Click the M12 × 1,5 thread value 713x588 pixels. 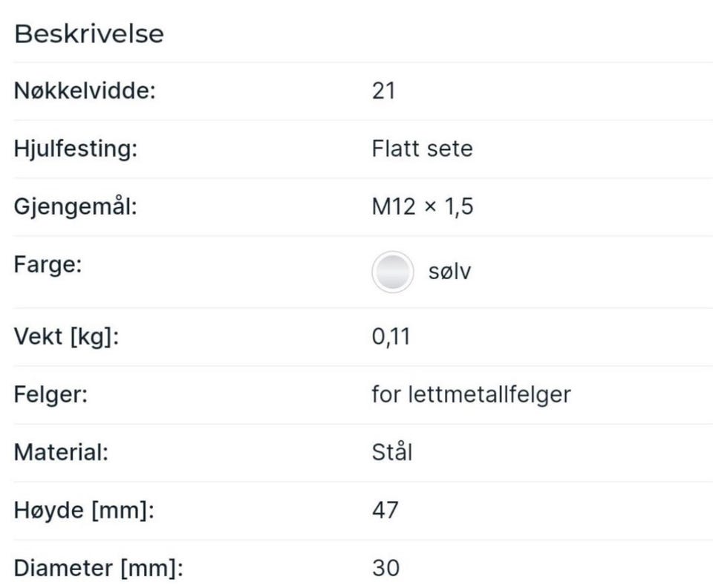423,207
